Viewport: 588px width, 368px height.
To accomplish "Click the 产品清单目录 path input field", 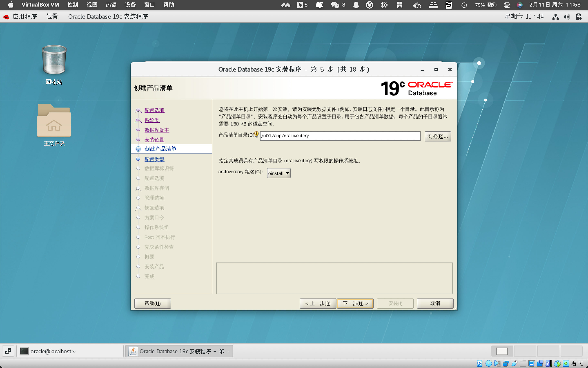I will click(x=340, y=136).
